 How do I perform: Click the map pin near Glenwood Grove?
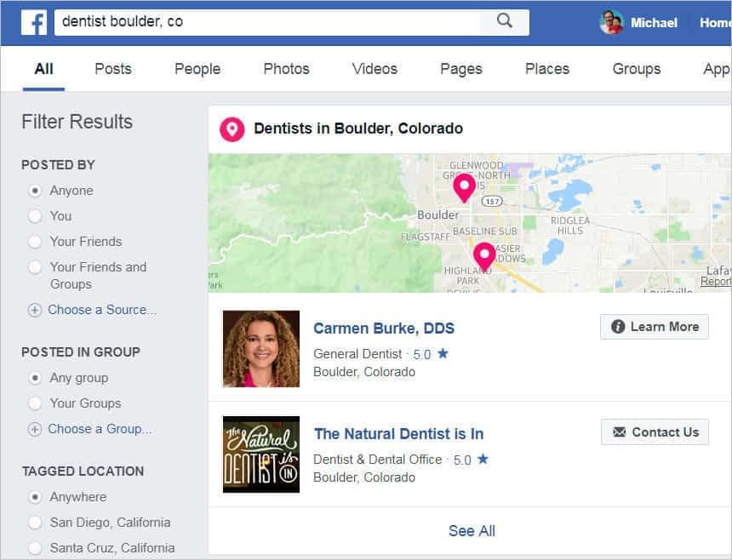click(465, 187)
